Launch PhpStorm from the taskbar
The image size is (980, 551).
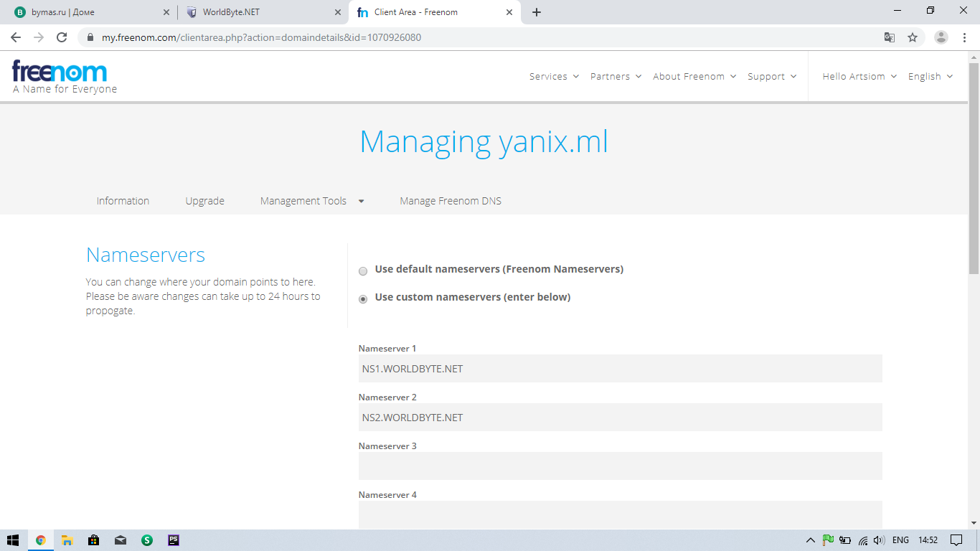(174, 540)
